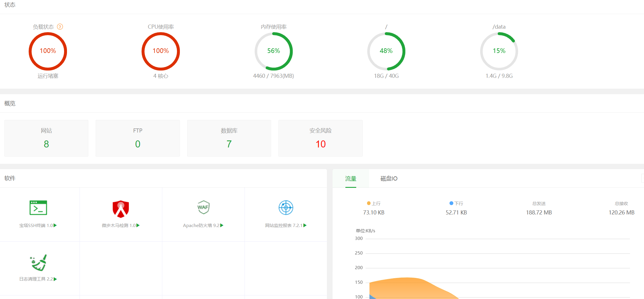The width and height of the screenshot is (644, 299).
Task: Click the load status help question icon
Action: pos(60,27)
